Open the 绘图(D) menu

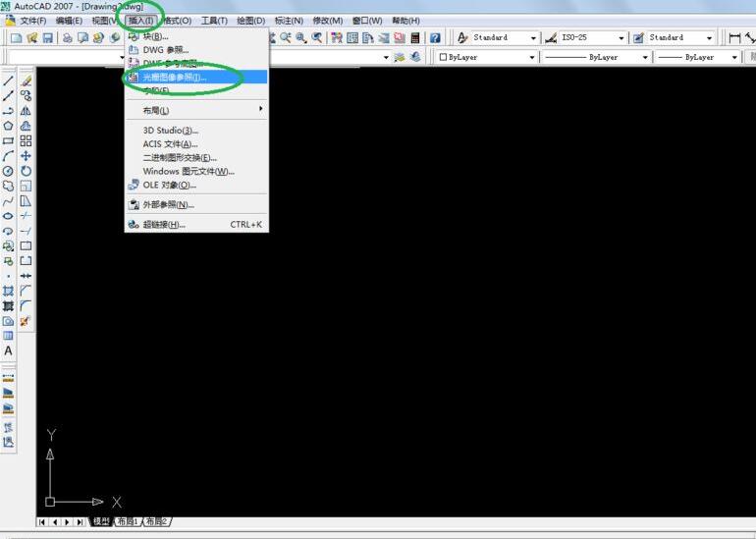click(250, 21)
